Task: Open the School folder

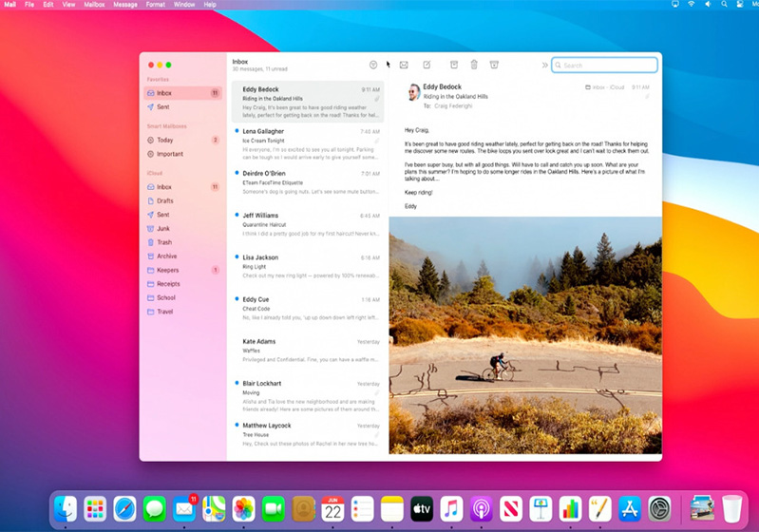Action: click(183, 297)
